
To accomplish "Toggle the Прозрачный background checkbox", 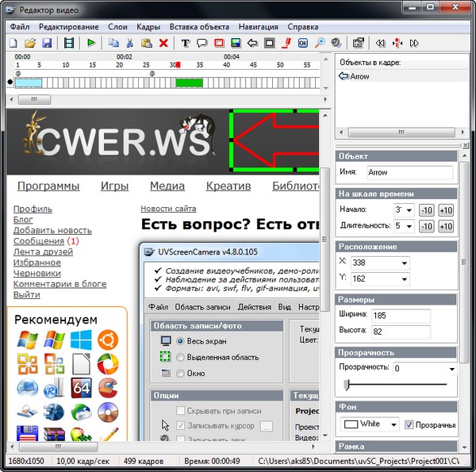I will pyautogui.click(x=409, y=424).
